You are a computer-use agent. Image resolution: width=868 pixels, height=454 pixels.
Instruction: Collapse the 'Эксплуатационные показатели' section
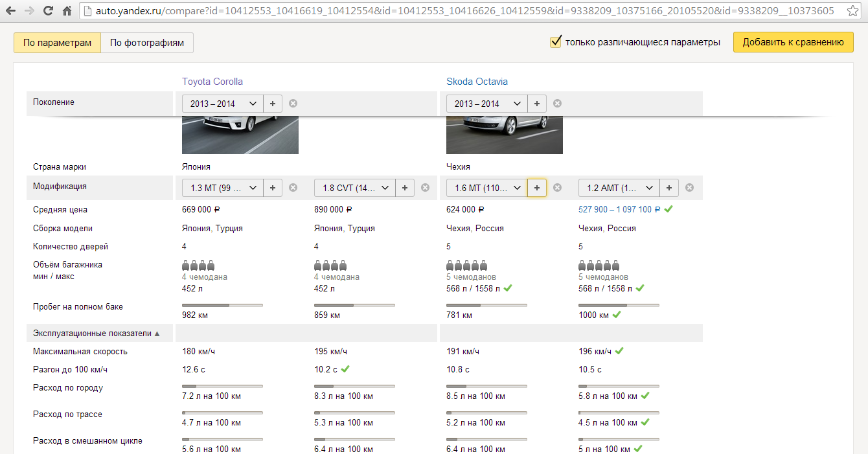coord(97,334)
